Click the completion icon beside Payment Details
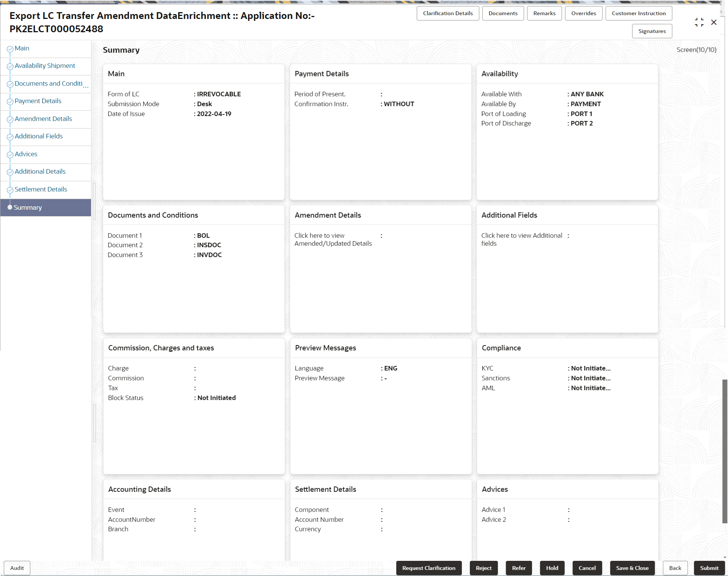Viewport: 728px width, 576px height. (10, 102)
